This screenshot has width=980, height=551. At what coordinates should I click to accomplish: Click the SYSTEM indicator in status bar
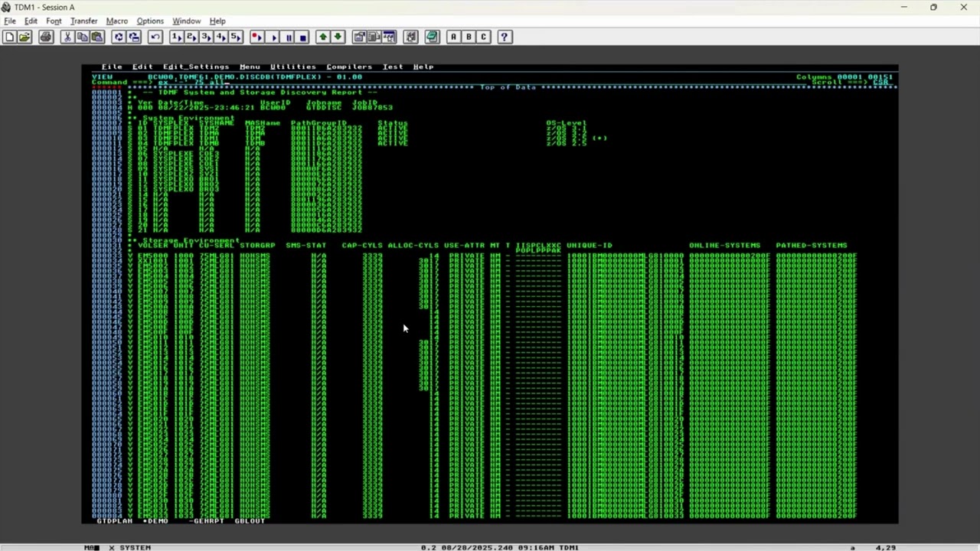pyautogui.click(x=136, y=548)
